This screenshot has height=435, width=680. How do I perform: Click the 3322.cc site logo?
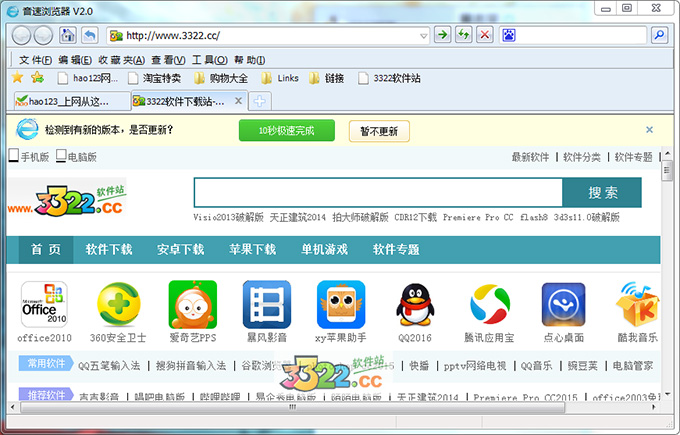click(x=67, y=201)
